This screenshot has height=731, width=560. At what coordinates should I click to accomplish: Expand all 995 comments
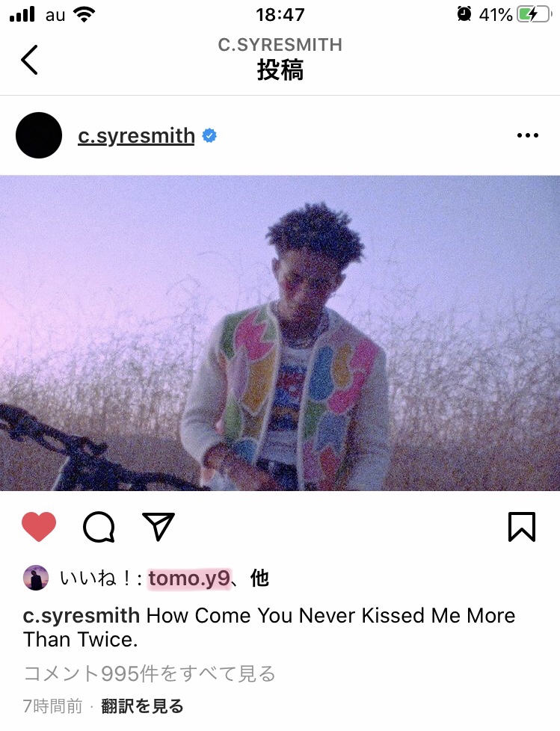[x=150, y=673]
